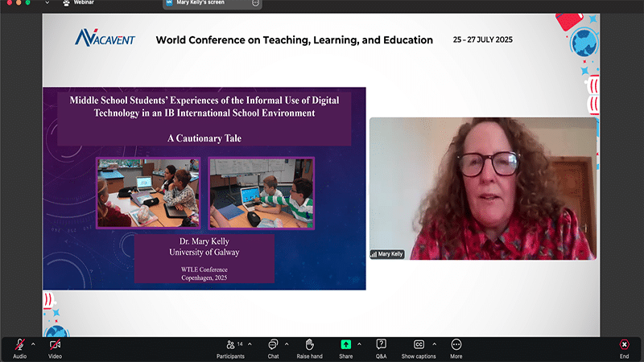Click the Raise hand icon
Screen dimensions: 644x362
tap(309, 345)
